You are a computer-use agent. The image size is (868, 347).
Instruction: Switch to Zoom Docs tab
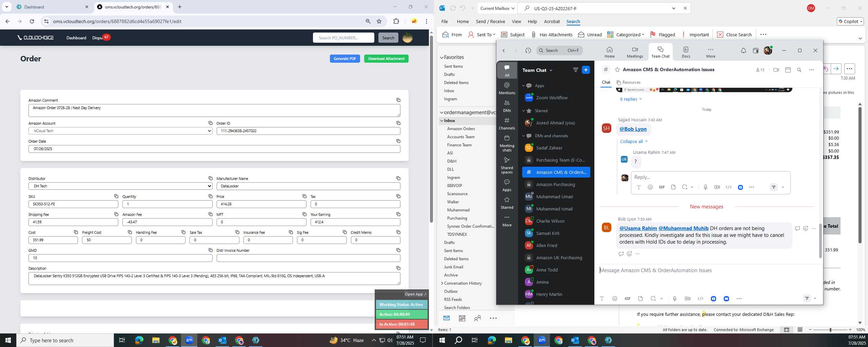tap(686, 53)
